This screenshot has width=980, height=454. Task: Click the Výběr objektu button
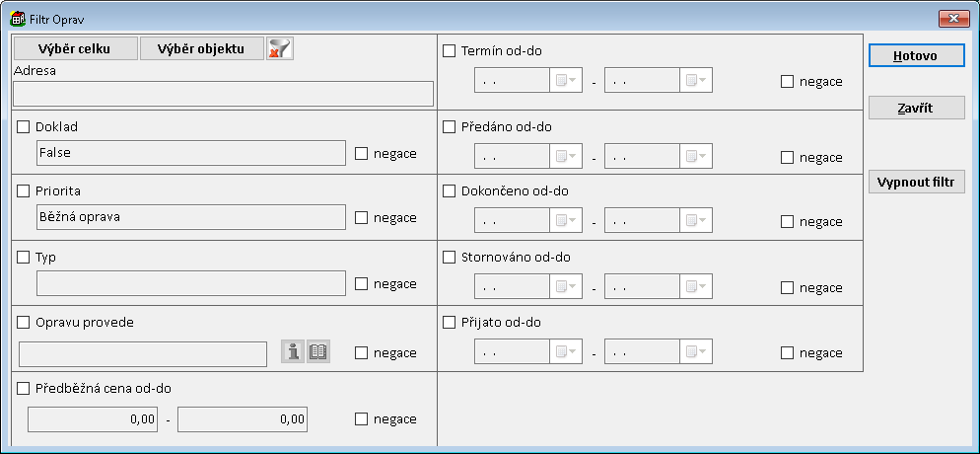click(x=201, y=48)
